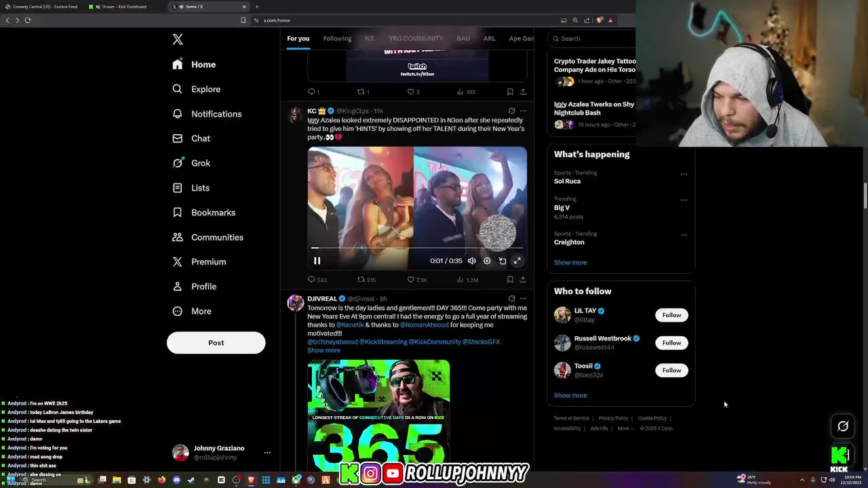Open Johnny Graziano account options menu
The image size is (868, 488).
coord(267,452)
